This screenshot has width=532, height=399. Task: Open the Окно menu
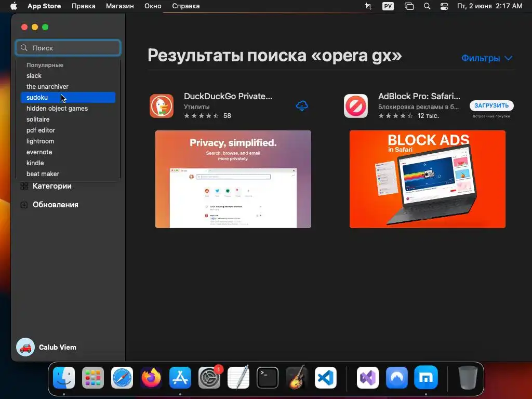pyautogui.click(x=153, y=6)
